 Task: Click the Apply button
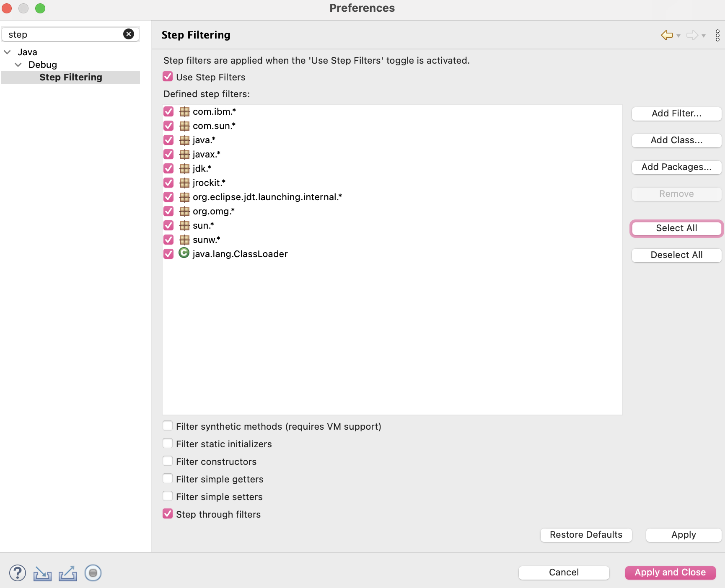tap(684, 535)
